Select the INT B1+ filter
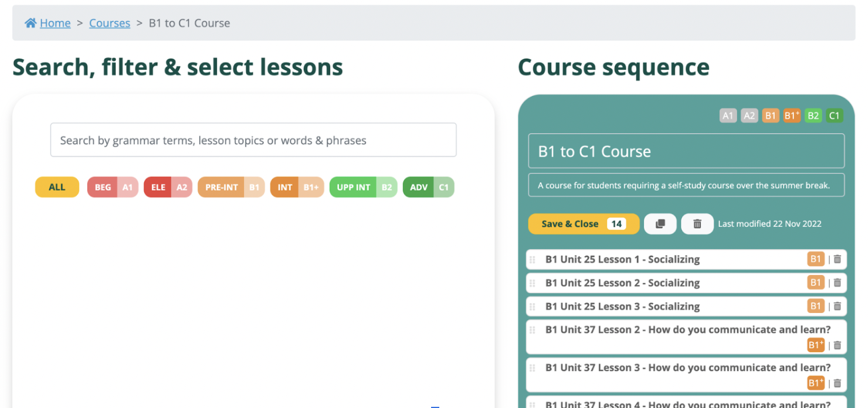Screen dimensions: 868x408 pos(297,188)
